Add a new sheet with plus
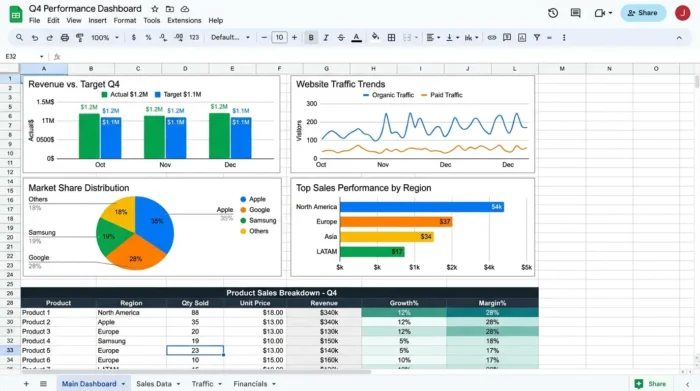 point(26,383)
